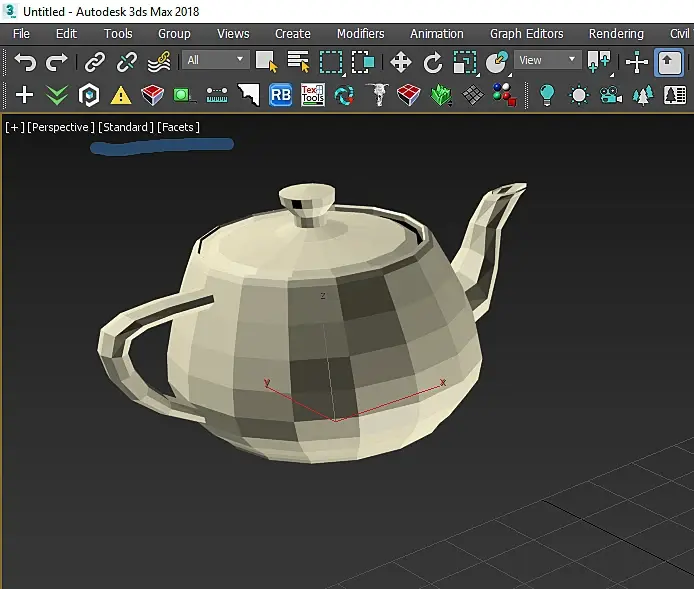Click the Unlink Selection broken chain icon
The width and height of the screenshot is (694, 589).
pyautogui.click(x=127, y=62)
